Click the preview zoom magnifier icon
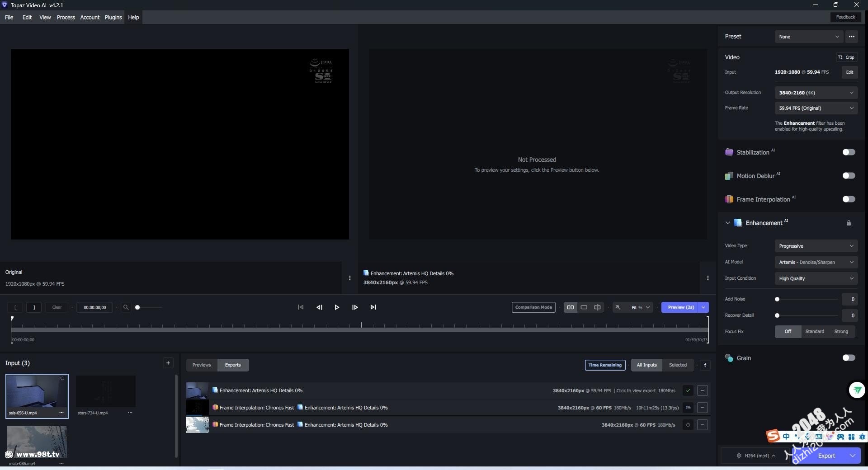This screenshot has height=470, width=868. point(618,307)
